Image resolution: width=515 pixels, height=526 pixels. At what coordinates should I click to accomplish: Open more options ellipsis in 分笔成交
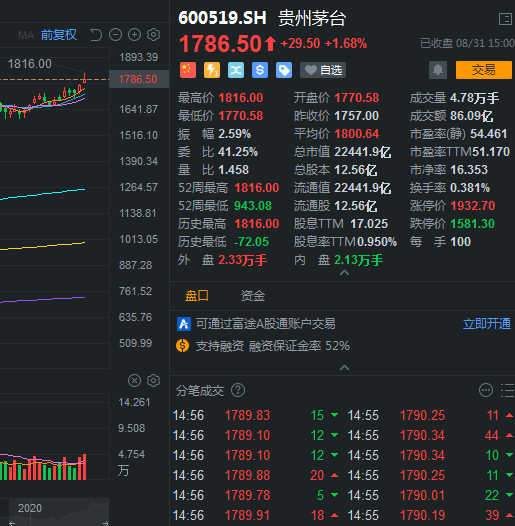point(486,390)
